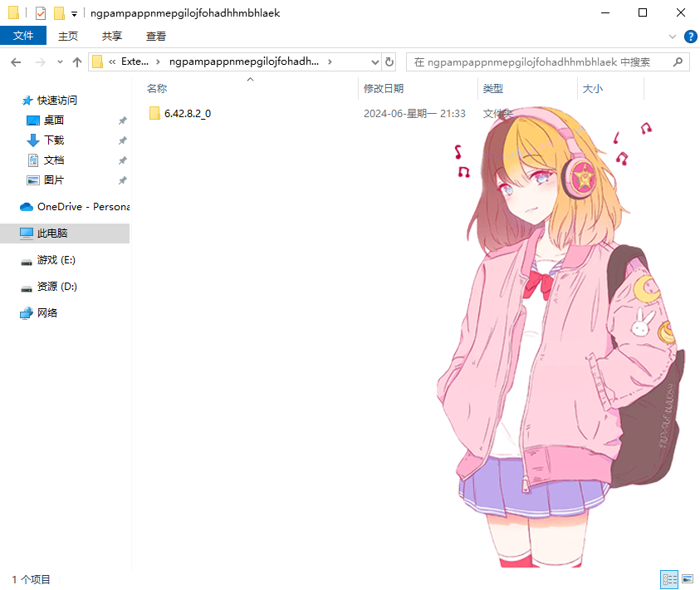Expand the breadcrumb overflow chevron «
700x590 pixels.
(x=112, y=62)
